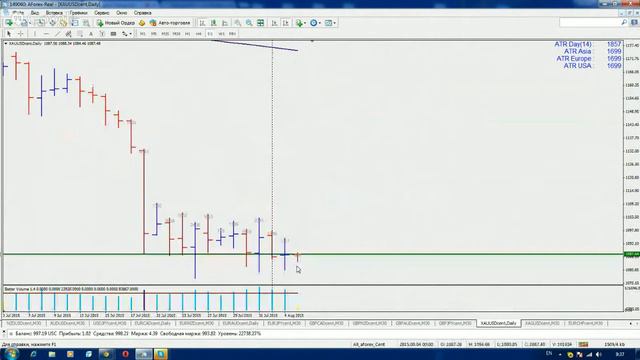Pick the vertical line drawing tool
Viewport: 640px width, 360px height.
(35, 34)
